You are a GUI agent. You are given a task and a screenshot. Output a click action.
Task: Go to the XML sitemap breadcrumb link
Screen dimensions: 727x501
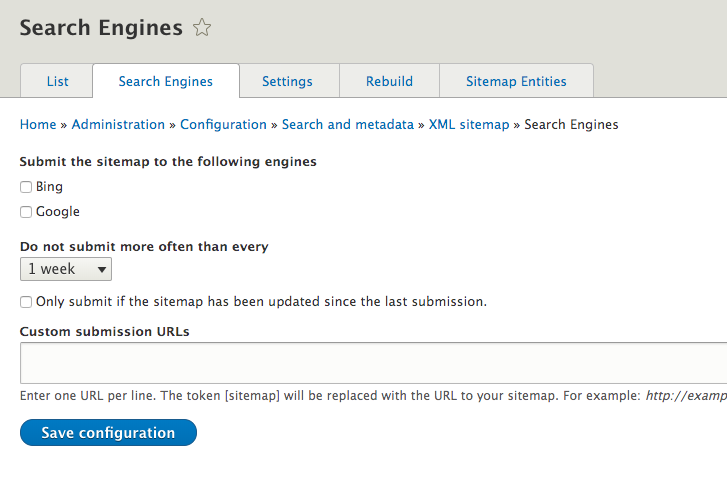point(469,125)
